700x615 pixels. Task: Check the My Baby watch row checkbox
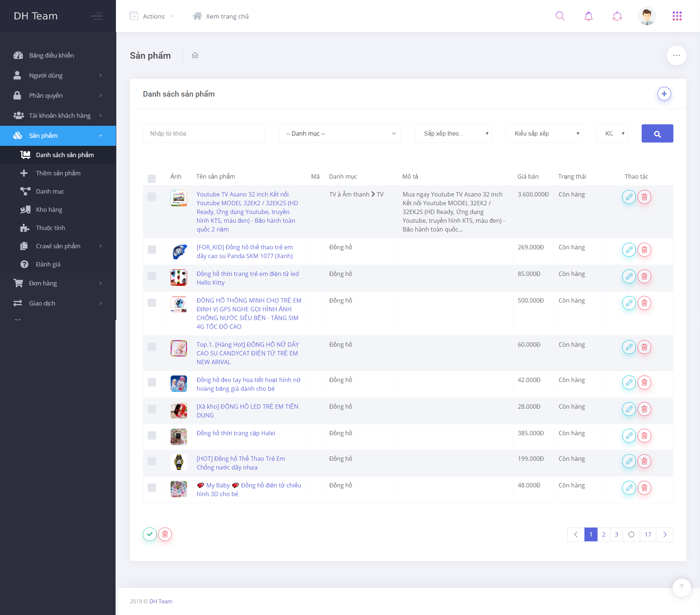pos(152,488)
